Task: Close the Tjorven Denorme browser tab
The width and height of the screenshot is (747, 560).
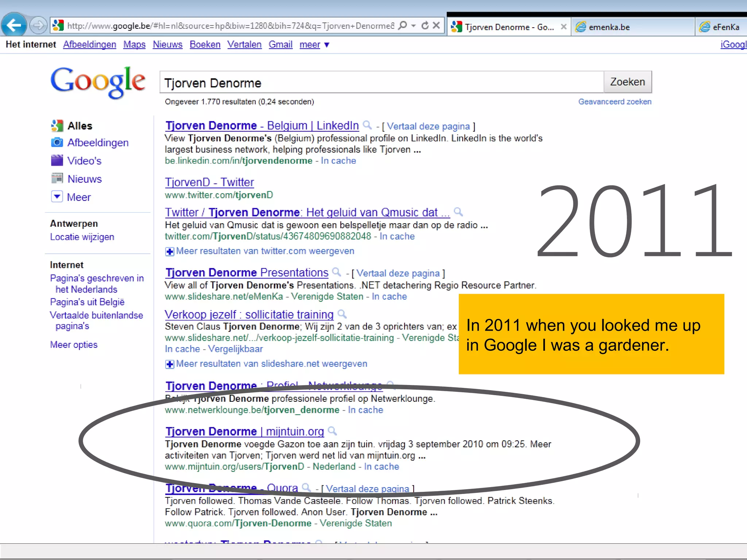Action: point(564,27)
